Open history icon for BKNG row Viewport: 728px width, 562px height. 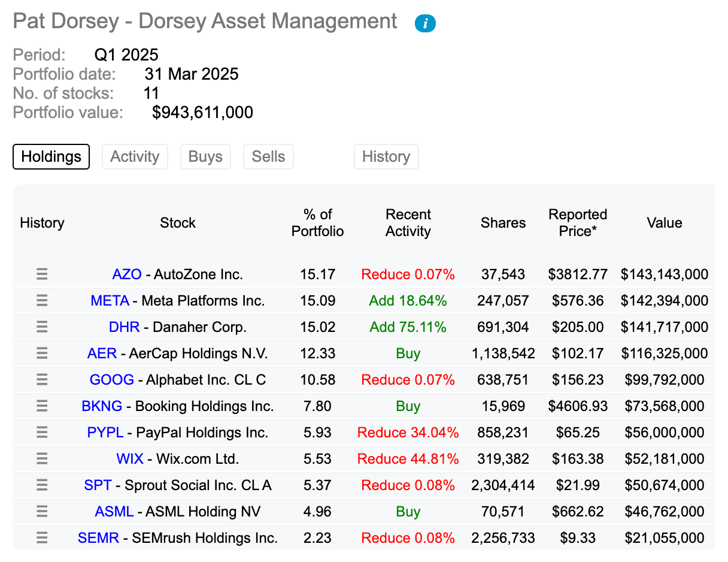coord(42,406)
